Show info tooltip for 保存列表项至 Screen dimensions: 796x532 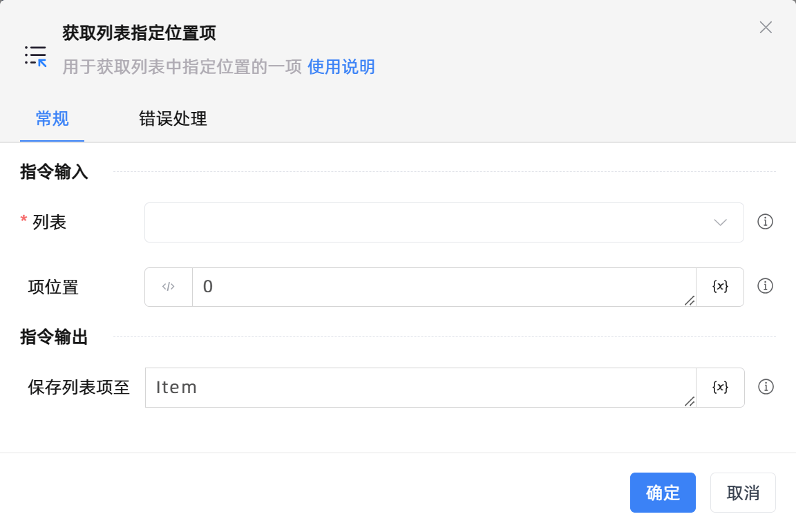coord(765,387)
